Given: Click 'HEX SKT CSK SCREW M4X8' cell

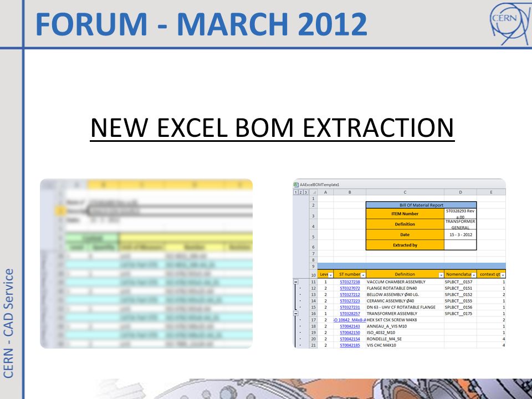Looking at the screenshot, I should 405,320.
